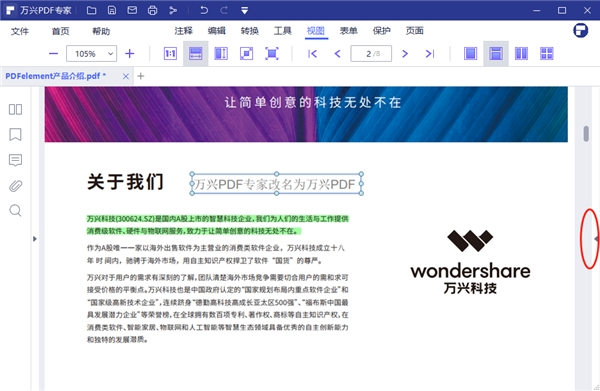Set view to actual size 1:1
Screen dimensions: 600x391
170,54
